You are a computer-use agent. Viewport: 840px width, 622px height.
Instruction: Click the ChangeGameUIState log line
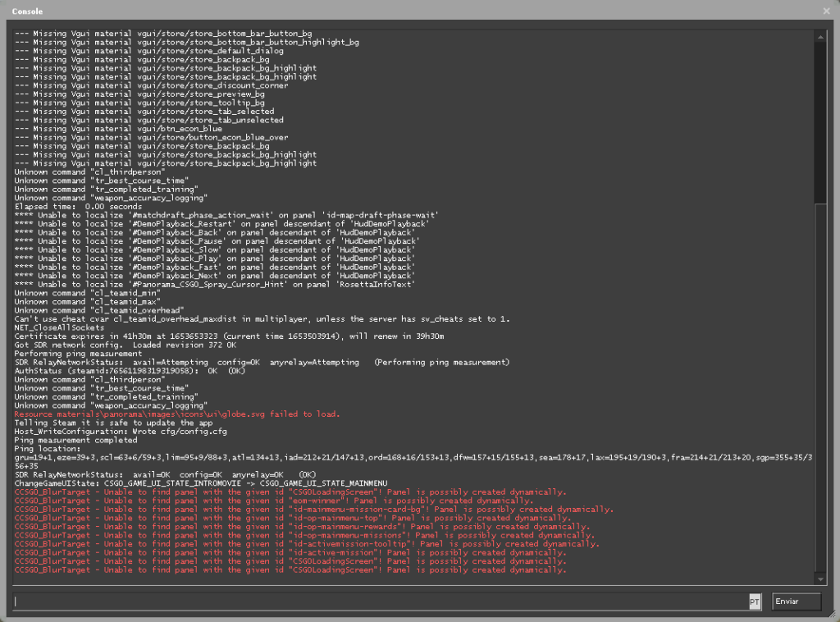pos(200,483)
